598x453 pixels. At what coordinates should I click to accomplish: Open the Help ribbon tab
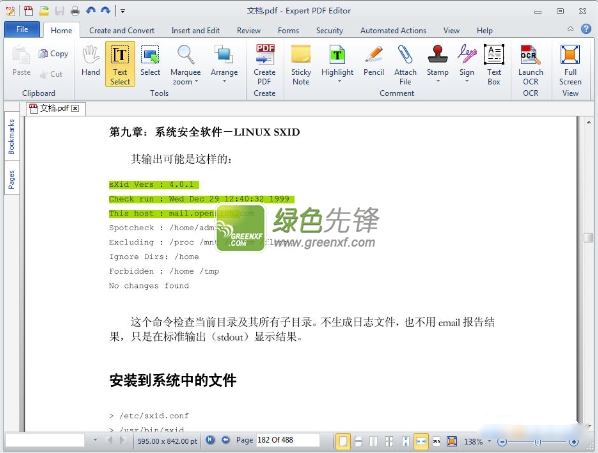pos(484,30)
